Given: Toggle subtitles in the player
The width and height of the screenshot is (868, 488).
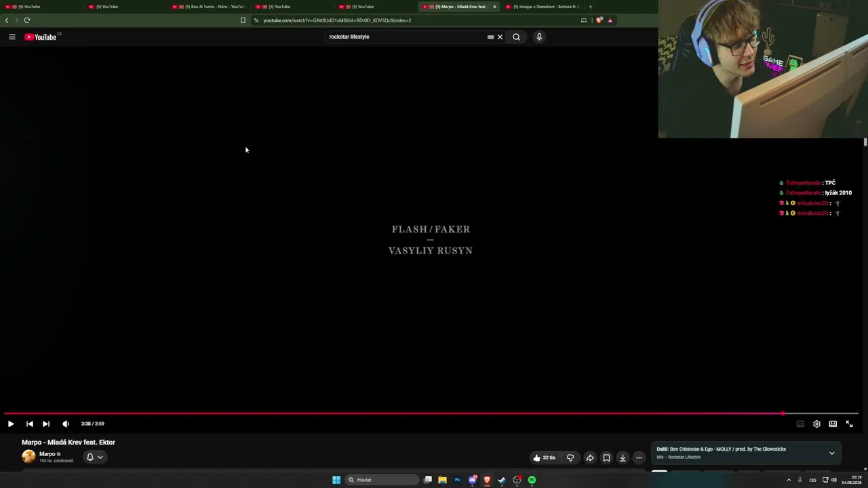Looking at the screenshot, I should coord(800,424).
